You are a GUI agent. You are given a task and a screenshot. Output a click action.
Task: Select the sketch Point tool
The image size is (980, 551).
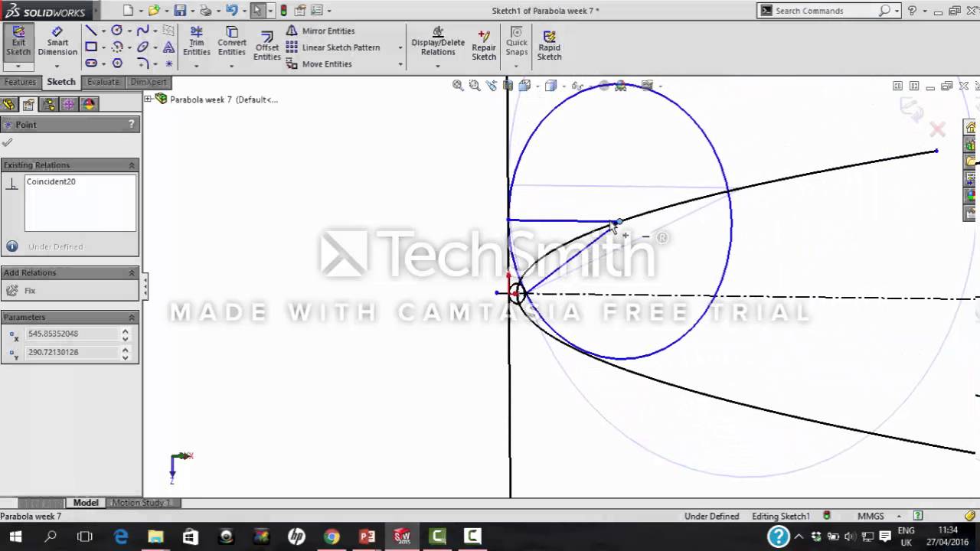(x=168, y=64)
